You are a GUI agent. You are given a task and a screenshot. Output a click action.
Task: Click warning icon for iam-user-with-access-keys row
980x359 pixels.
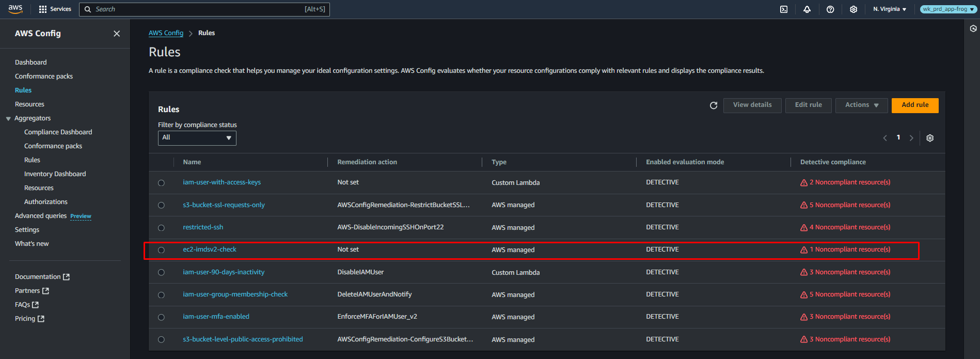click(804, 183)
